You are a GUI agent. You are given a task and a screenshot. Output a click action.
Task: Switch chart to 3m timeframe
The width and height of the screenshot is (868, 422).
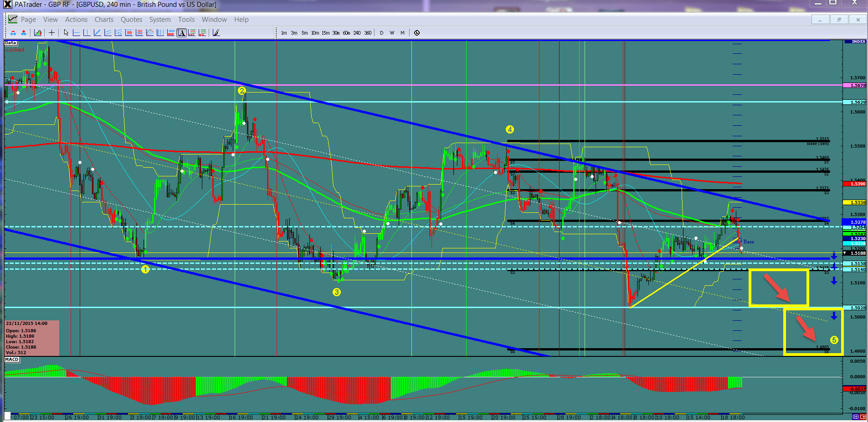(294, 33)
